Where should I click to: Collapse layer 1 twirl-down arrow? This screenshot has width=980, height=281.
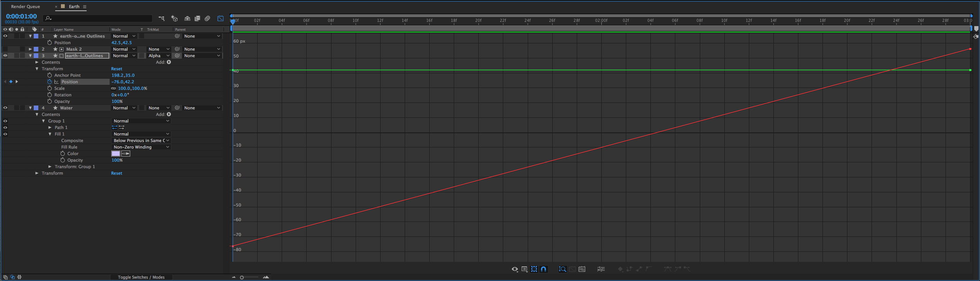[30, 36]
